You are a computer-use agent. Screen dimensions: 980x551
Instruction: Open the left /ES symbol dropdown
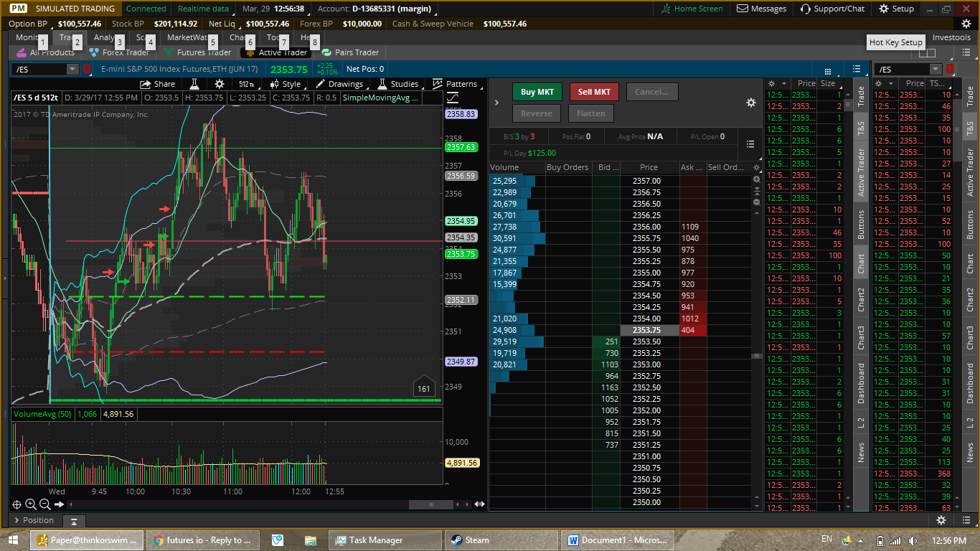point(72,69)
